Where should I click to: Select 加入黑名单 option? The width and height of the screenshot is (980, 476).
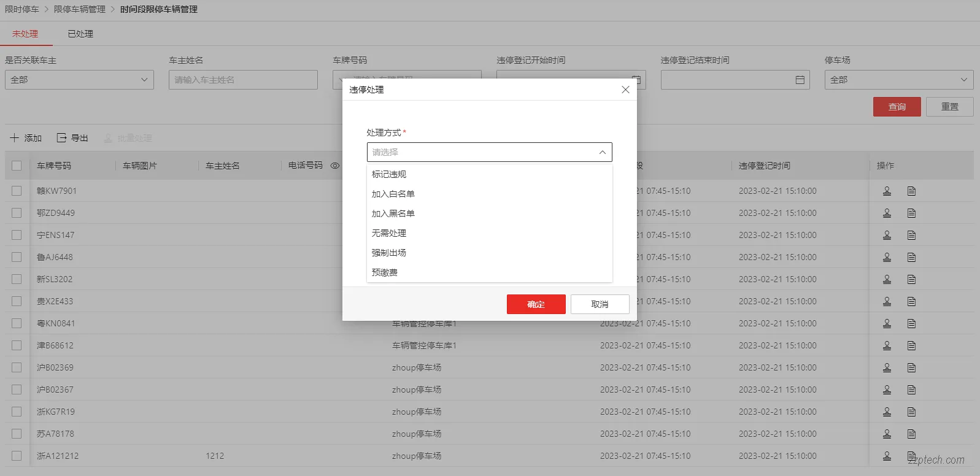click(489, 213)
